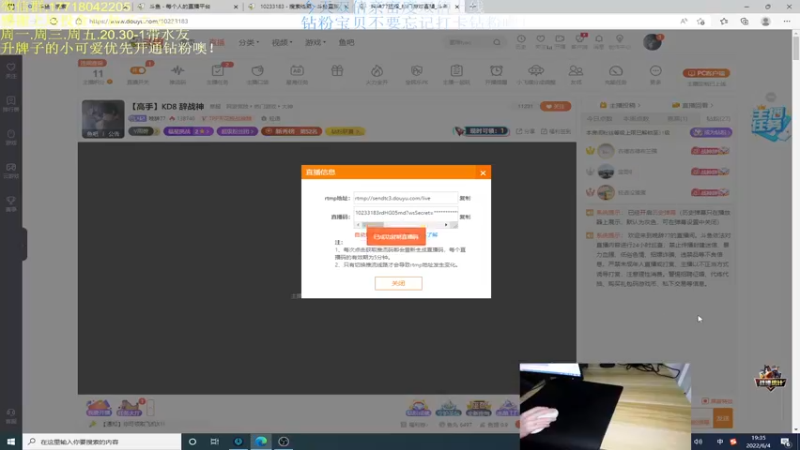Open the browser favorites star icon
The width and height of the screenshot is (800, 450).
(x=724, y=21)
